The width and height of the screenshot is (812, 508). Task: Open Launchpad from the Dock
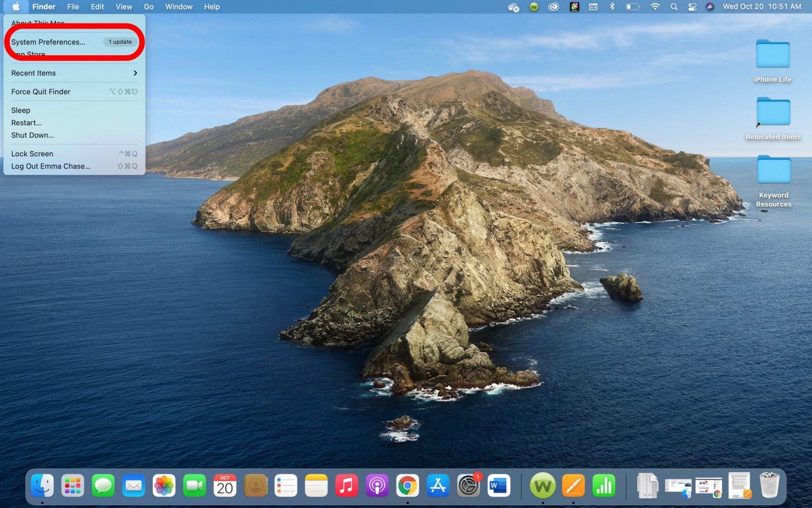(x=72, y=485)
